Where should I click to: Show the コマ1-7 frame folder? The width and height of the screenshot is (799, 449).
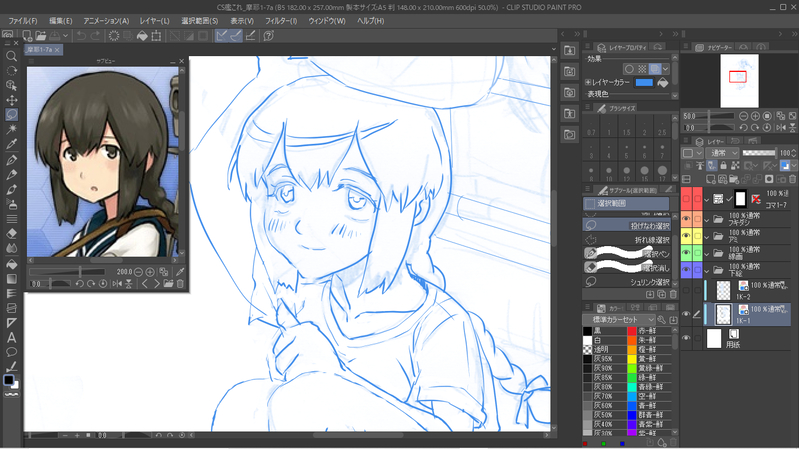point(686,199)
